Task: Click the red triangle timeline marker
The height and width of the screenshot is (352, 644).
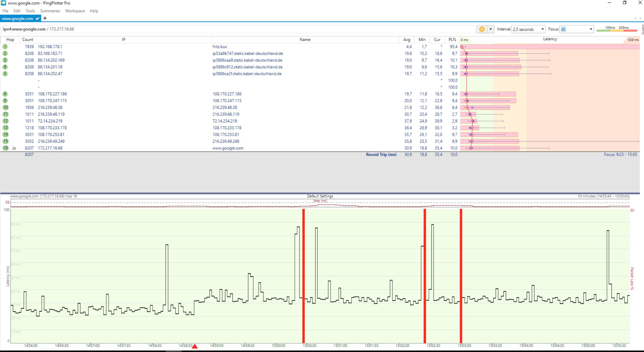Action: (195, 346)
